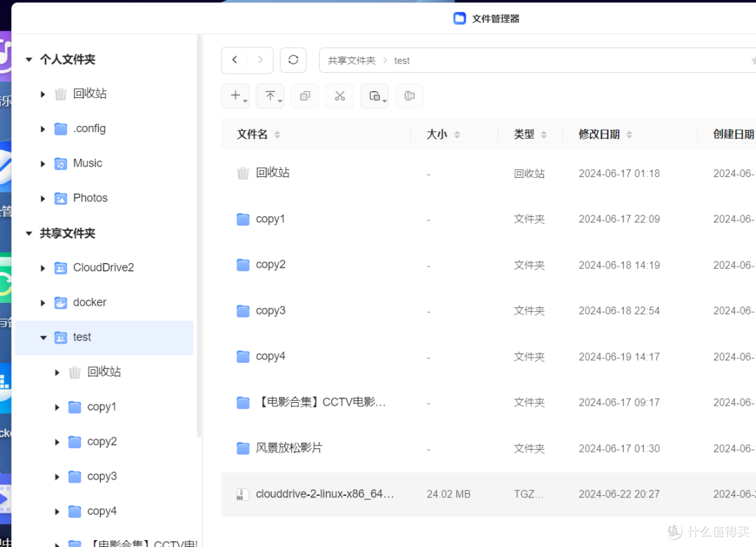Screen dimensions: 756x547
Task: Select the Music folder icon in the sidebar
Action: pos(60,164)
